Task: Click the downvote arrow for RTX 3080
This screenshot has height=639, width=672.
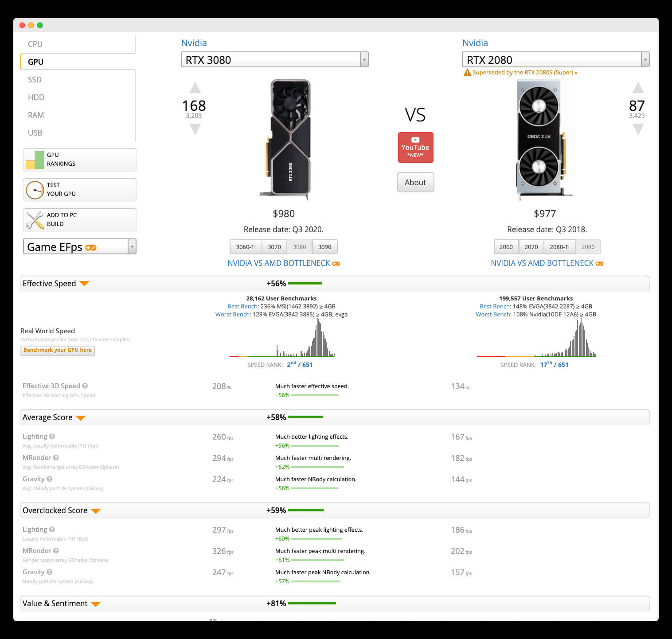Action: click(x=195, y=129)
